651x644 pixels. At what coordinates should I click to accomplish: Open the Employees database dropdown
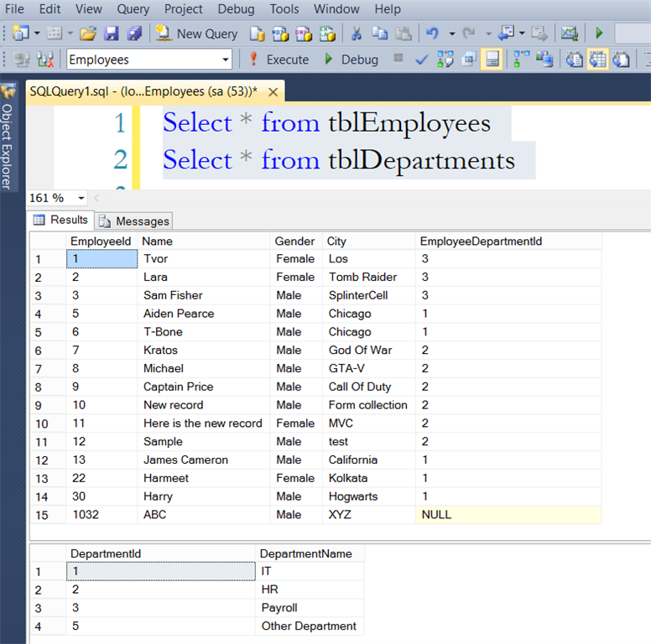[226, 60]
